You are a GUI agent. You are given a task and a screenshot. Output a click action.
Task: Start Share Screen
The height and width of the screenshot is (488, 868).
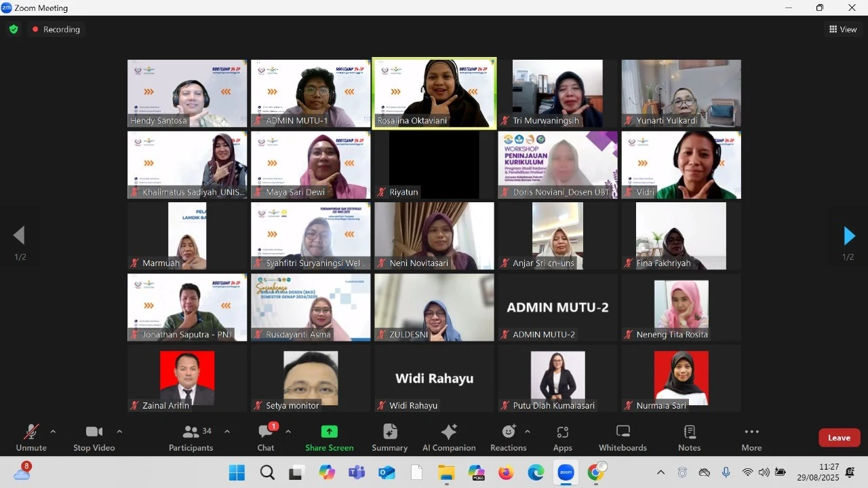point(329,438)
